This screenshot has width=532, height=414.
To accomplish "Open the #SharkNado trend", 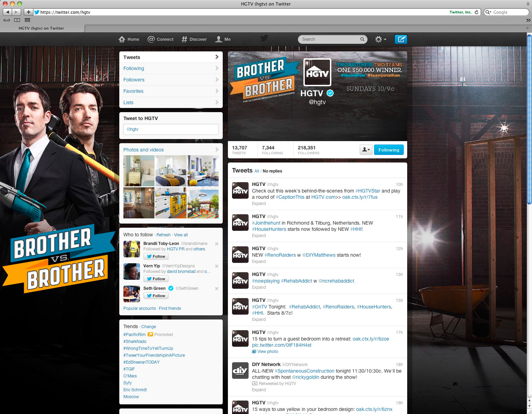I will pyautogui.click(x=135, y=342).
